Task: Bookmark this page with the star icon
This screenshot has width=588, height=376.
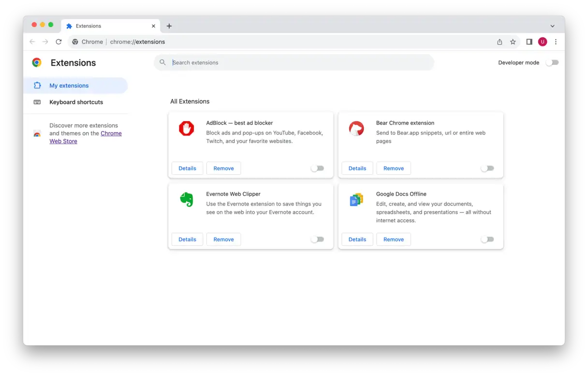Action: 513,42
